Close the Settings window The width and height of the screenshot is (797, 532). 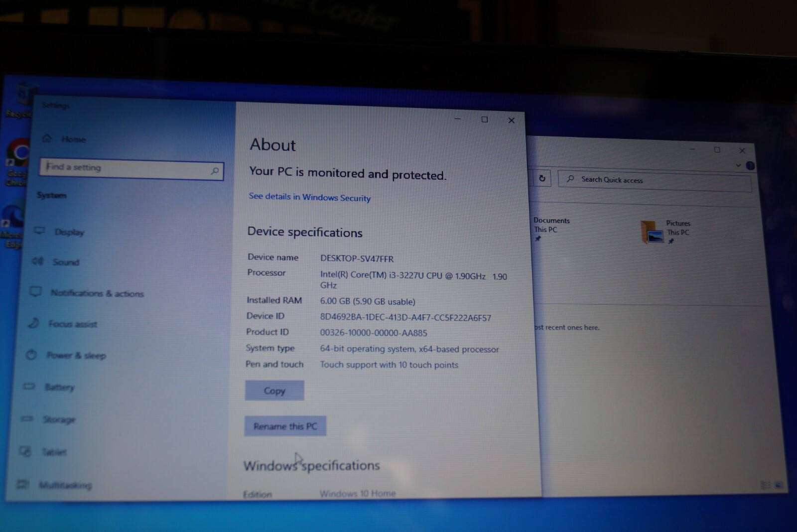tap(511, 121)
